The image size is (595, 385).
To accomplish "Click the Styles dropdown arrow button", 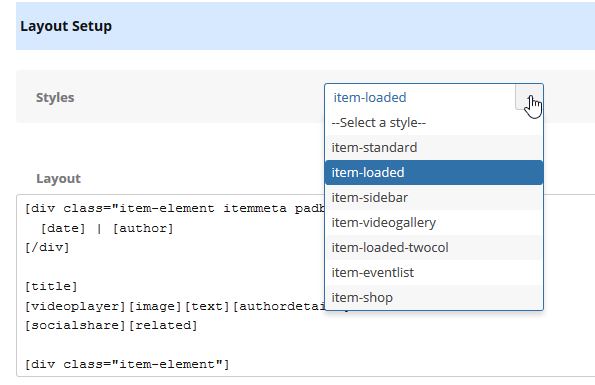I will pyautogui.click(x=529, y=97).
